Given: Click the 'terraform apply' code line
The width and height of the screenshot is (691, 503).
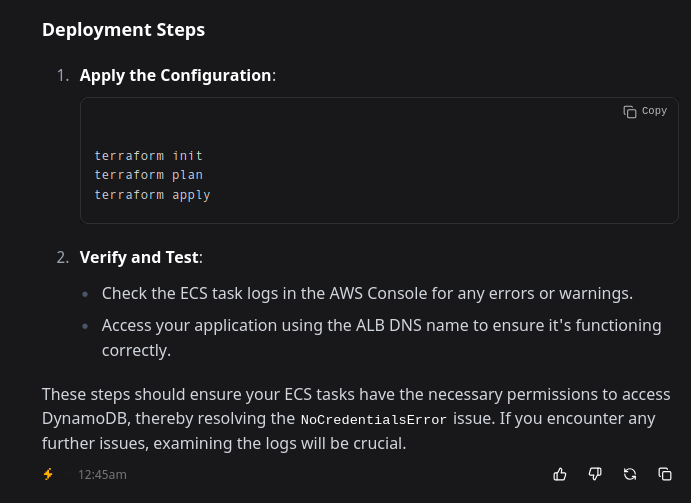Looking at the screenshot, I should coord(152,194).
